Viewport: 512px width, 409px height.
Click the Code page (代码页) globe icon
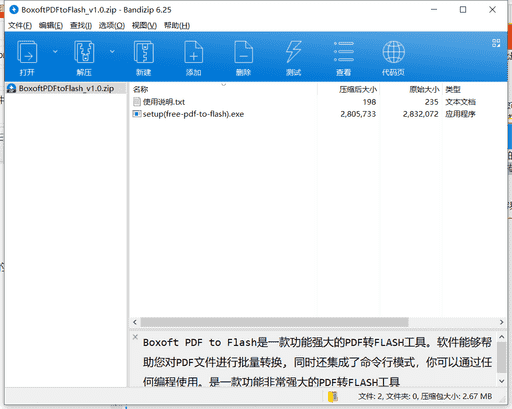(x=394, y=52)
